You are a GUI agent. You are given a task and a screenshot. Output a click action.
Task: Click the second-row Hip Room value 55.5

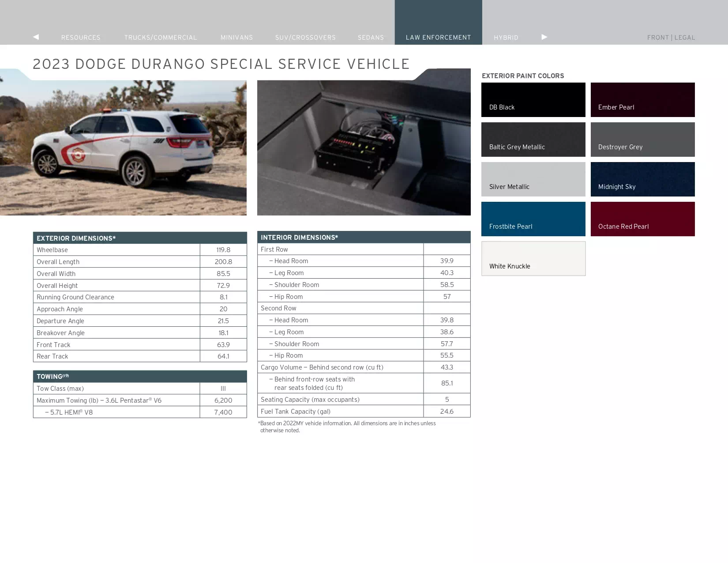click(x=447, y=355)
